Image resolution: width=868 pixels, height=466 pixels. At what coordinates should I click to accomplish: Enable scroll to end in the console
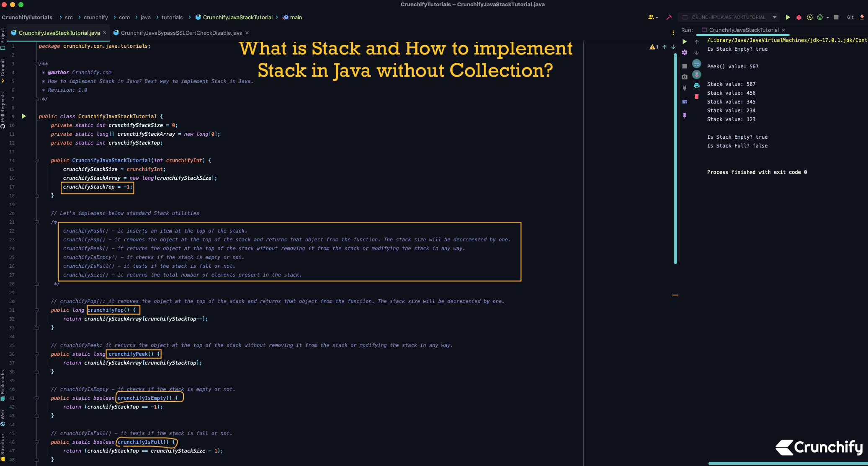(697, 75)
